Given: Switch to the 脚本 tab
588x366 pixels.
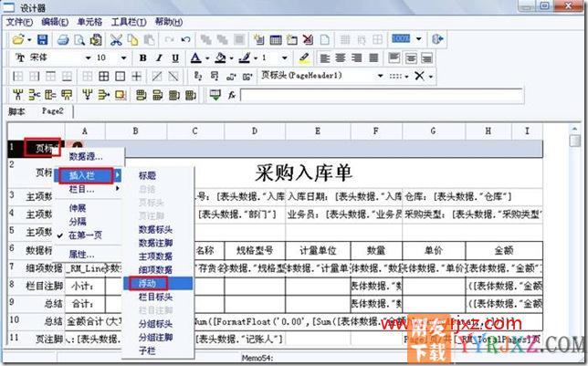Looking at the screenshot, I should pyautogui.click(x=16, y=111).
